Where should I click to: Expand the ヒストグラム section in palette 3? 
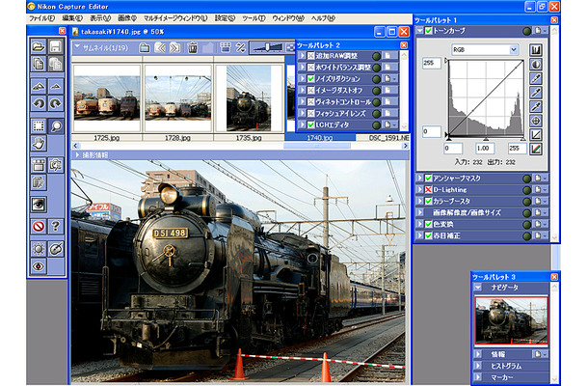point(477,366)
